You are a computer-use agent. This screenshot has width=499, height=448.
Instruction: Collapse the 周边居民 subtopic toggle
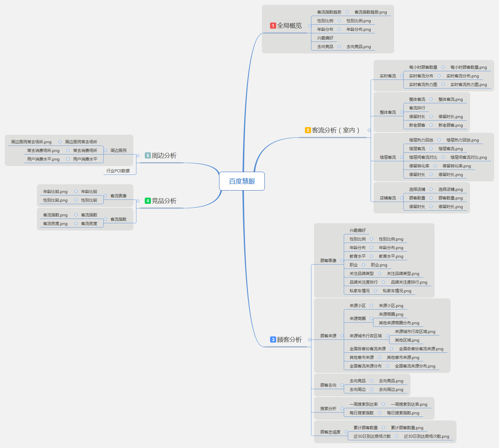pos(106,150)
